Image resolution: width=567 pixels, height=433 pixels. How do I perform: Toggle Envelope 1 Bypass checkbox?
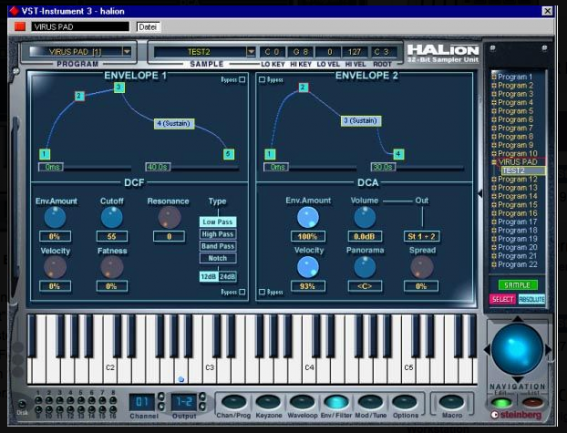click(242, 79)
